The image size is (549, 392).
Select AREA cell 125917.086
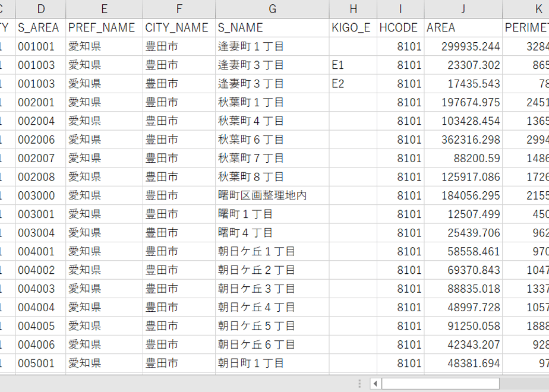[x=463, y=177]
